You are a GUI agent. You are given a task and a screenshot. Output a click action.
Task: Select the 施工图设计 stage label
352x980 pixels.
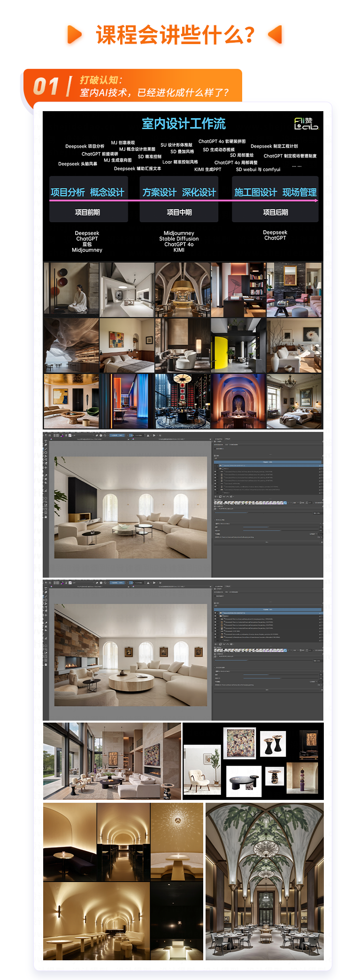pyautogui.click(x=255, y=192)
